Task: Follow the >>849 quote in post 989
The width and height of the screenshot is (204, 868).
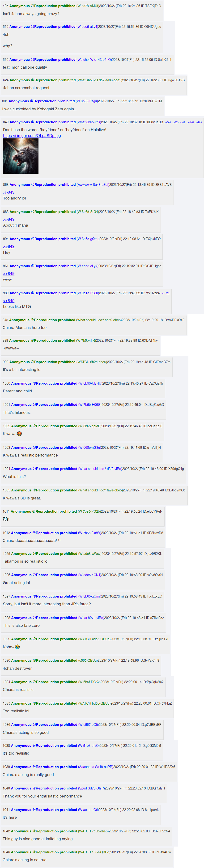Action: 9,301
